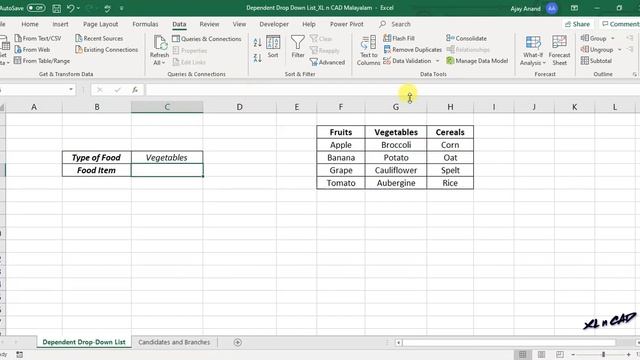Screen dimensions: 640x360
Task: Open the Formulas tab
Action: [x=145, y=24]
